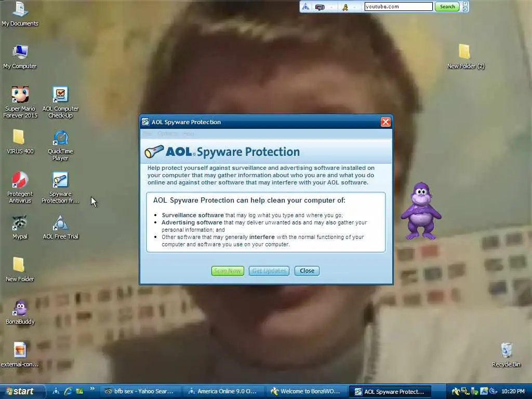Select the external-con... file icon
The height and width of the screenshot is (399, 532).
[20, 355]
